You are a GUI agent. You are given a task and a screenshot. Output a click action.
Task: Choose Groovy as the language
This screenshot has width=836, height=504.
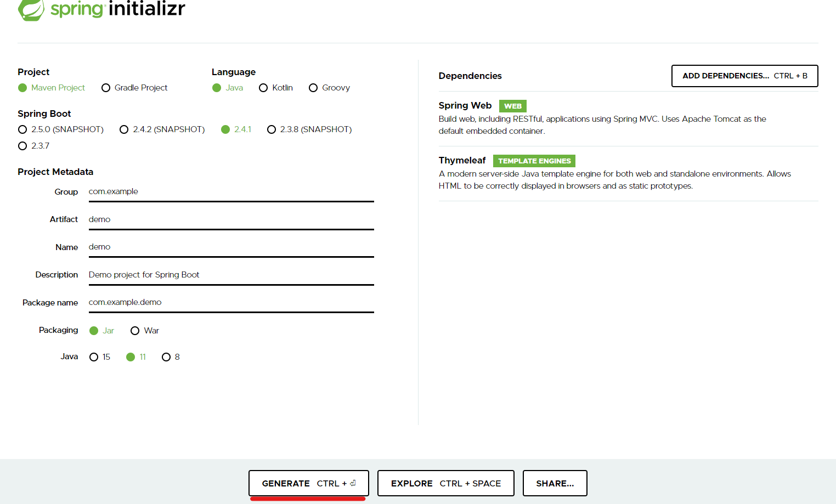pos(329,88)
